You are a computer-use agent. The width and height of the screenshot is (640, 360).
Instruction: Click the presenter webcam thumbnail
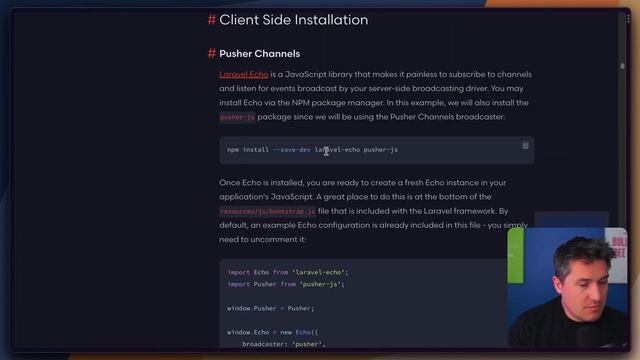567,288
